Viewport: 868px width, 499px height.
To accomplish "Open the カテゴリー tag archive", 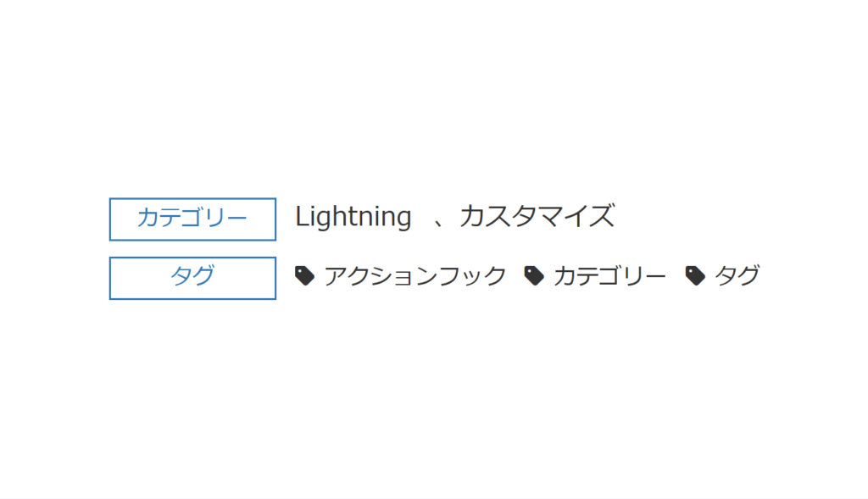I will tap(610, 275).
